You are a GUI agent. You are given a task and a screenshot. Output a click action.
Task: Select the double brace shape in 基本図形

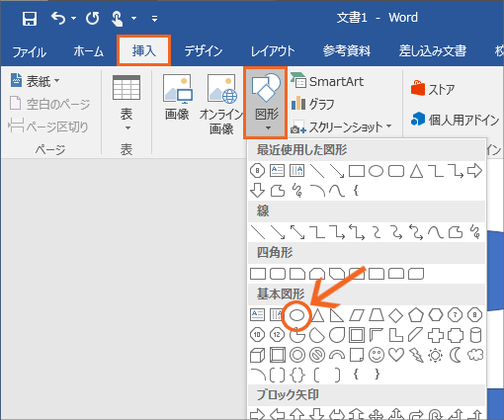297,375
